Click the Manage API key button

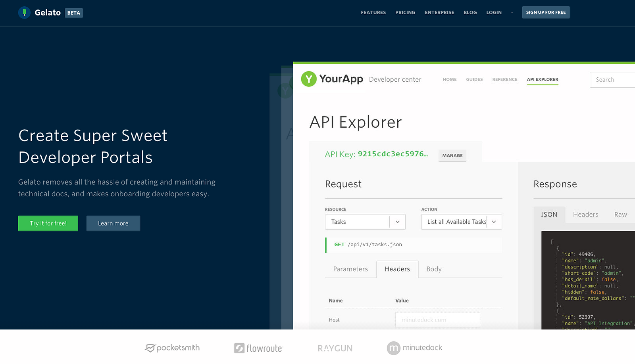point(452,155)
